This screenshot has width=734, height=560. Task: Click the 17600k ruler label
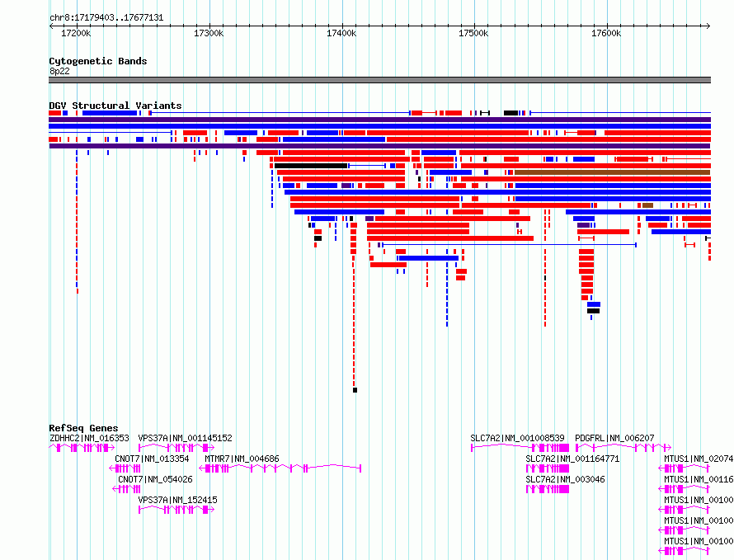[606, 33]
